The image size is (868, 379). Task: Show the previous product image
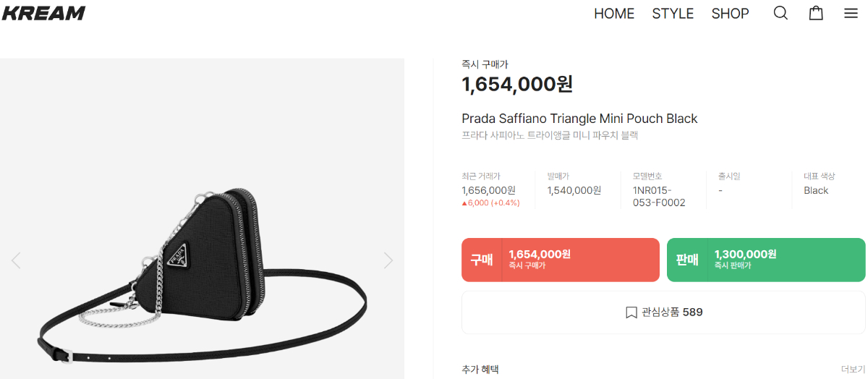tap(16, 260)
